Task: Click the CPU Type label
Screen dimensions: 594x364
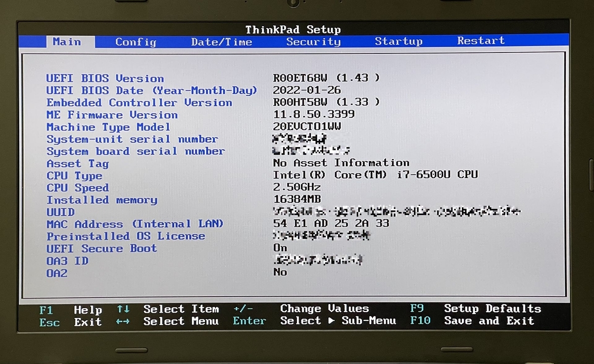Action: point(74,176)
